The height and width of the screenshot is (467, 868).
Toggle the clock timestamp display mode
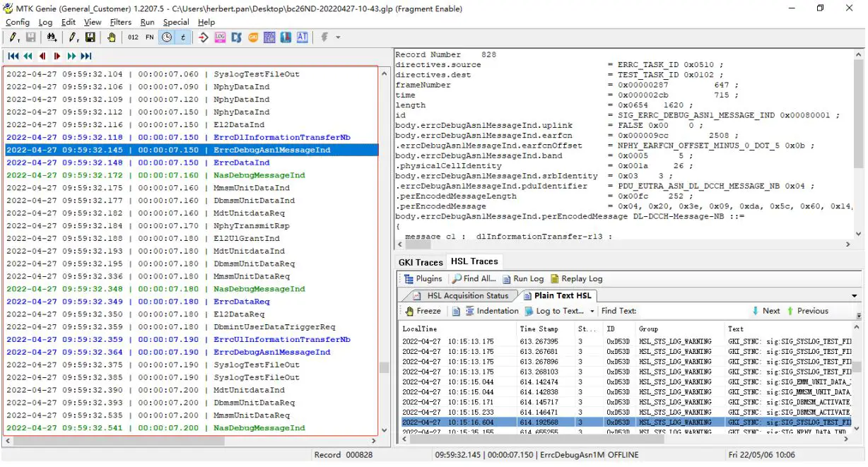point(165,37)
